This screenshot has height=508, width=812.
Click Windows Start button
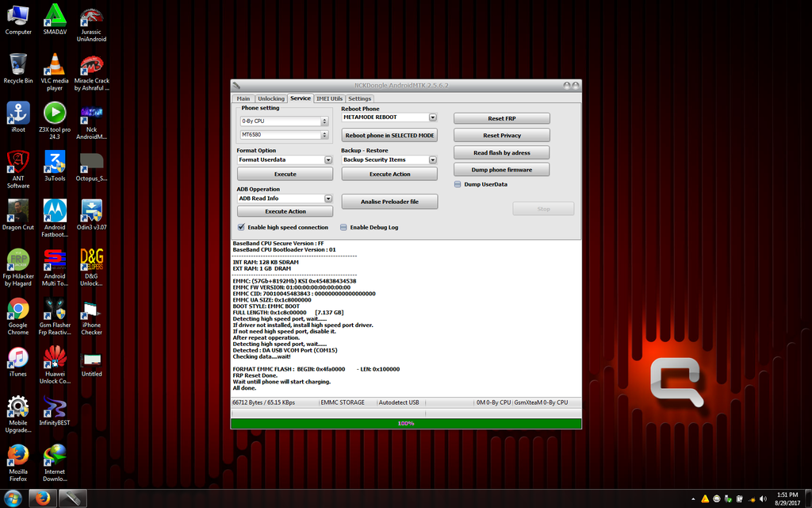pos(12,498)
